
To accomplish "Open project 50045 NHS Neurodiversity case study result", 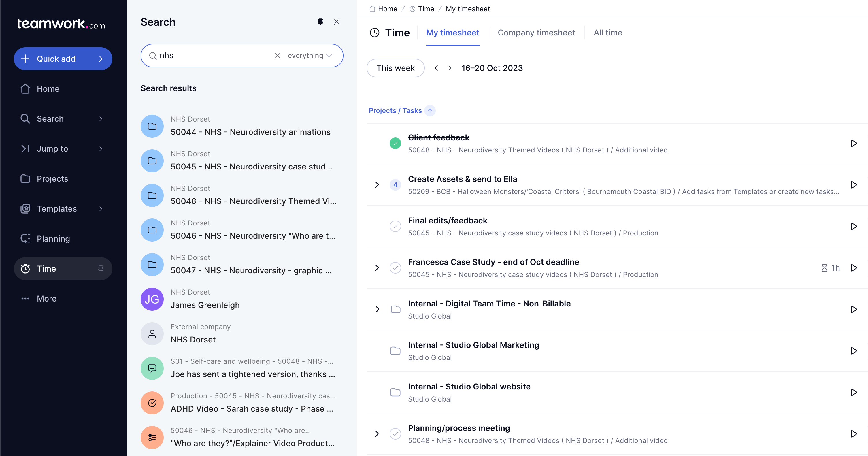I will point(241,161).
